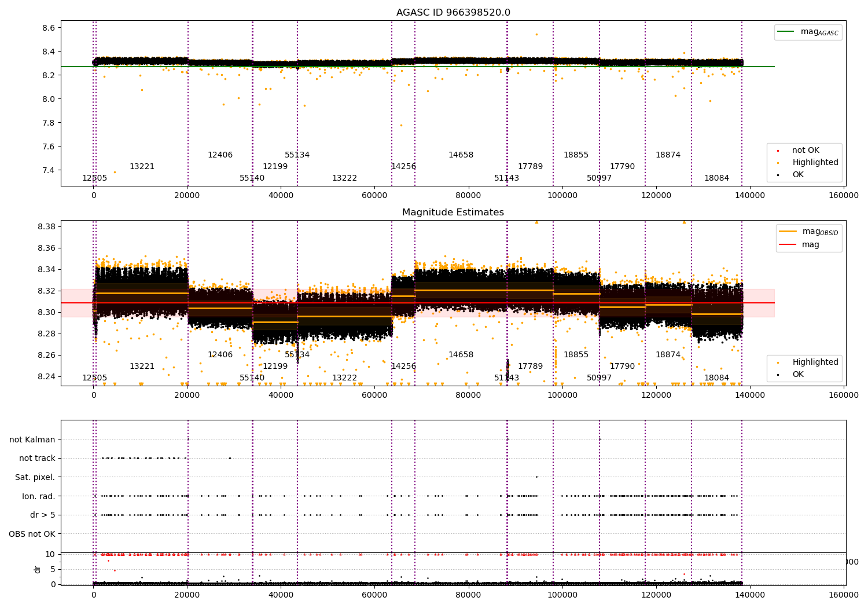Click the 8.32 y-axis tick label

[x=46, y=291]
